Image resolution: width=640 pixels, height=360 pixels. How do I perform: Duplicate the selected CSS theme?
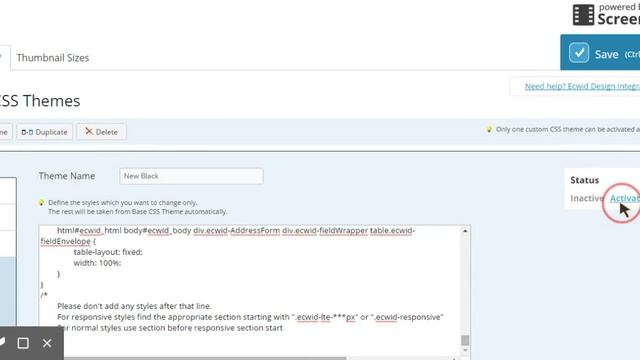tap(44, 132)
